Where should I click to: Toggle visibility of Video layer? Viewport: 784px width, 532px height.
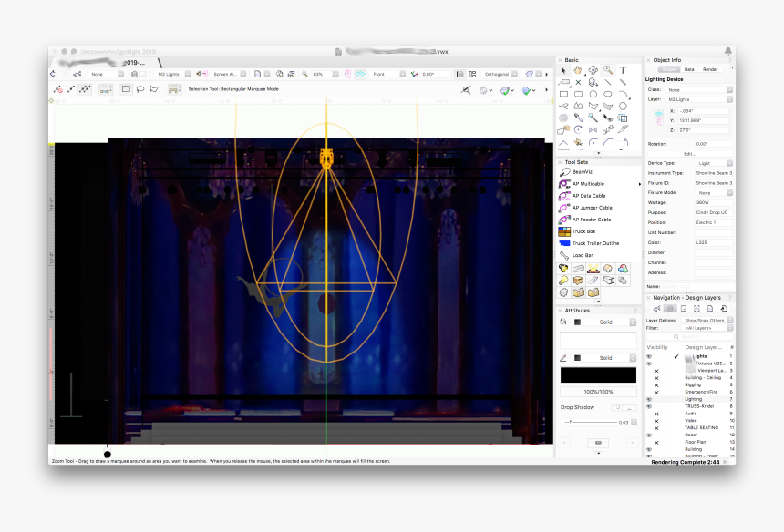coord(656,421)
